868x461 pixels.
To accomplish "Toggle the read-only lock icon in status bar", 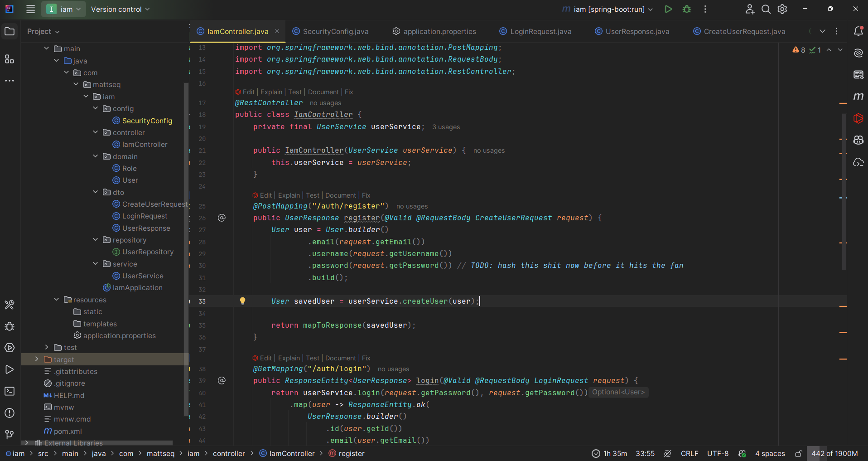I will [x=799, y=453].
